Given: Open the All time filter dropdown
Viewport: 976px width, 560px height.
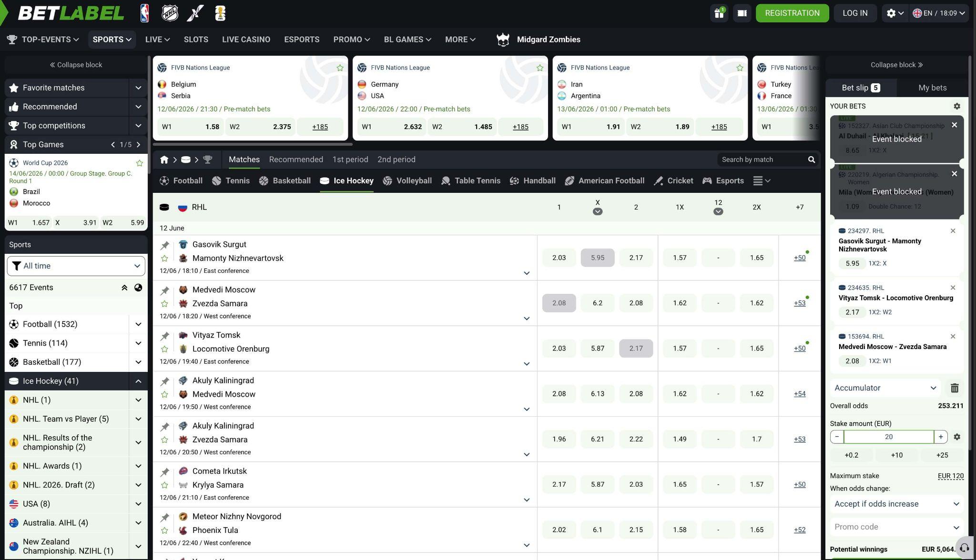Looking at the screenshot, I should (76, 266).
